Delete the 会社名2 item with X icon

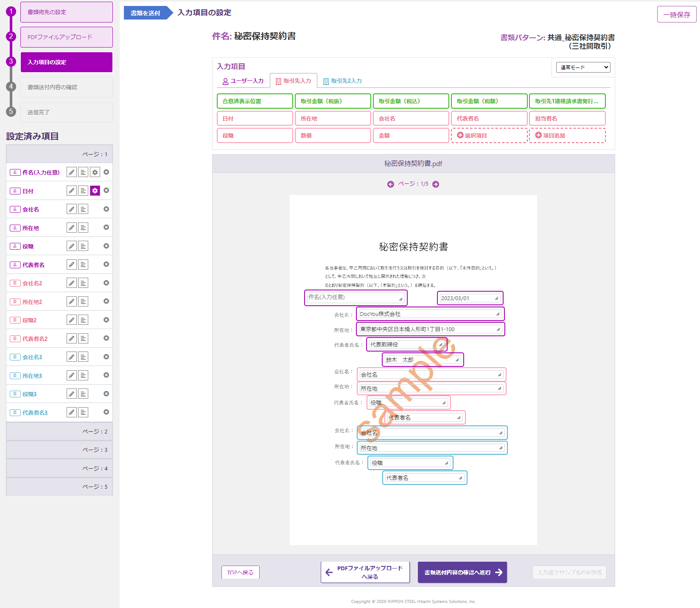[x=106, y=283]
